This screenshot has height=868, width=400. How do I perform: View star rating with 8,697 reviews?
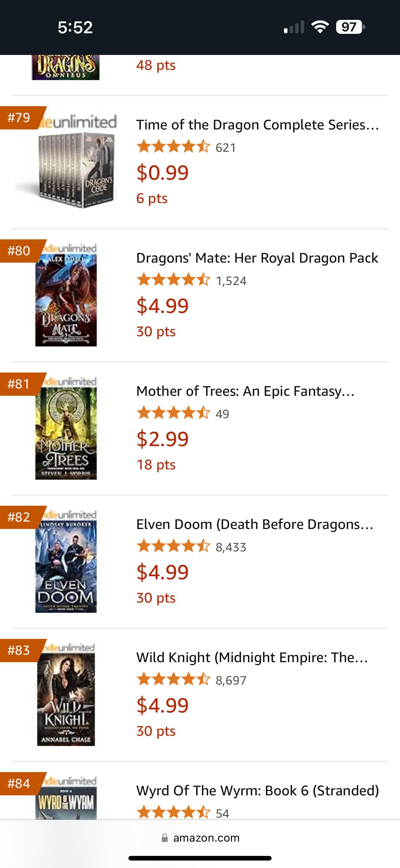coord(192,680)
